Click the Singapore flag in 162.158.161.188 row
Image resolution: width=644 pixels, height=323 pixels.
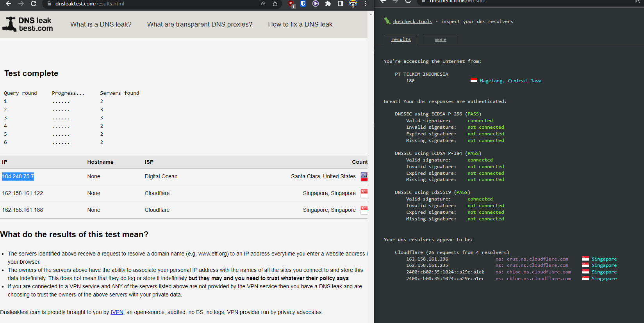point(364,210)
